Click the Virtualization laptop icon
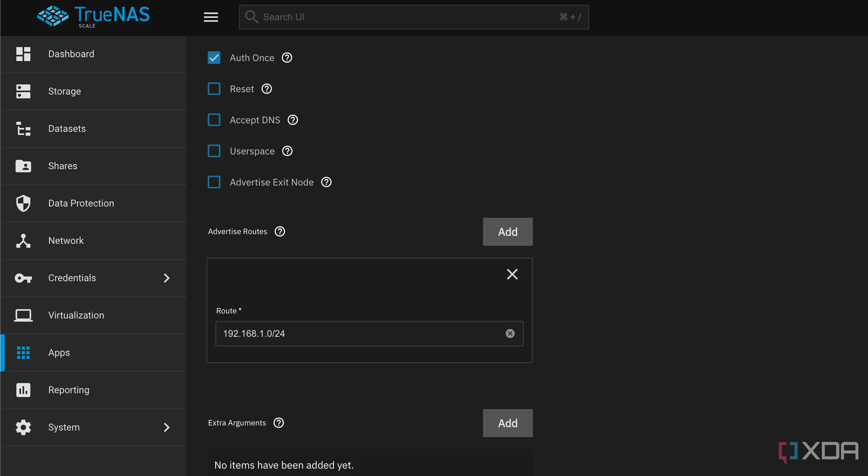The width and height of the screenshot is (868, 476). click(23, 315)
